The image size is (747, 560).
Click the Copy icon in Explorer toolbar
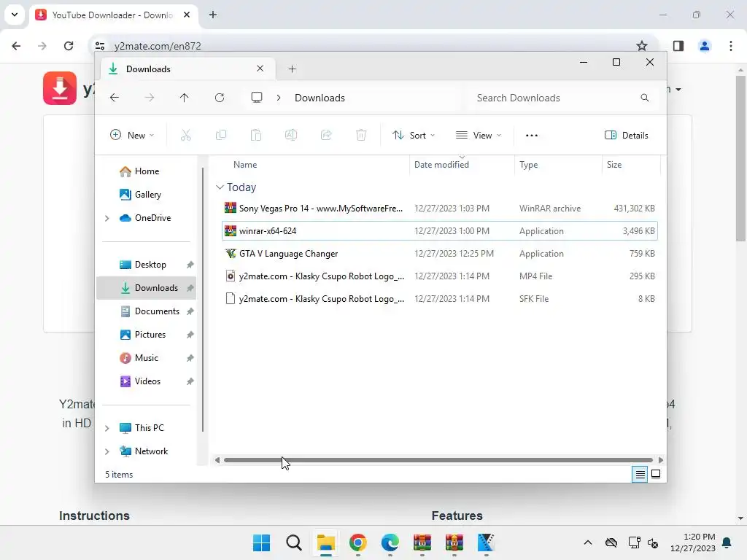pos(221,135)
